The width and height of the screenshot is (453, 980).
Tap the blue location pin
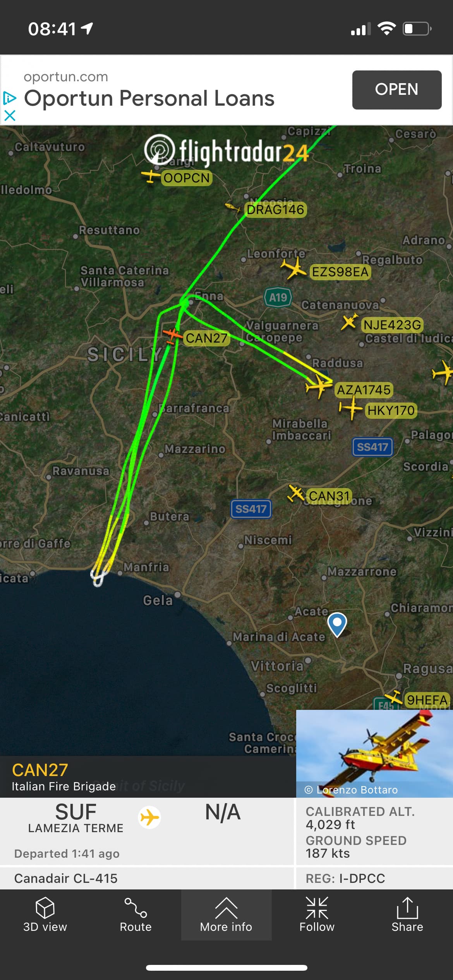[337, 624]
